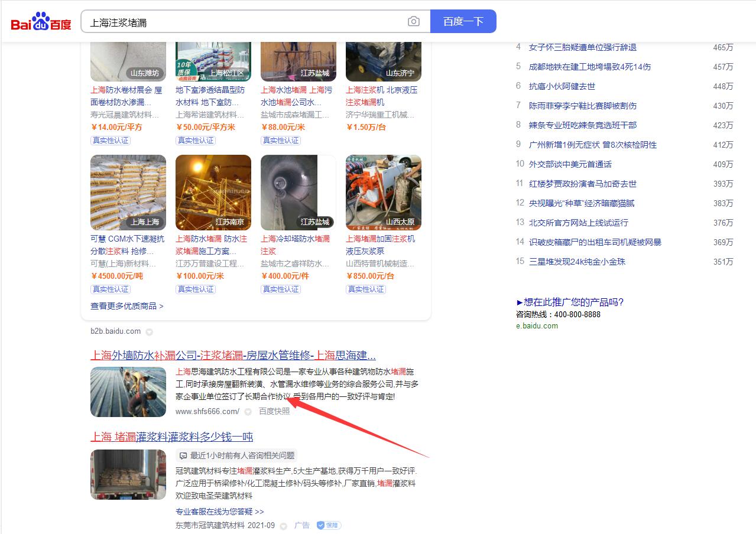Viewport: 756px width, 534px height.
Task: Open dropdown next to 东莞市冠筑建筑材料 2021-09
Action: (x=284, y=526)
